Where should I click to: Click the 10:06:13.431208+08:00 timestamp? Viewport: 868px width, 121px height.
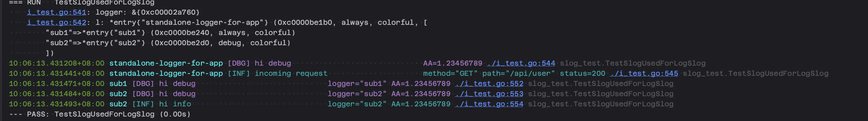point(57,63)
